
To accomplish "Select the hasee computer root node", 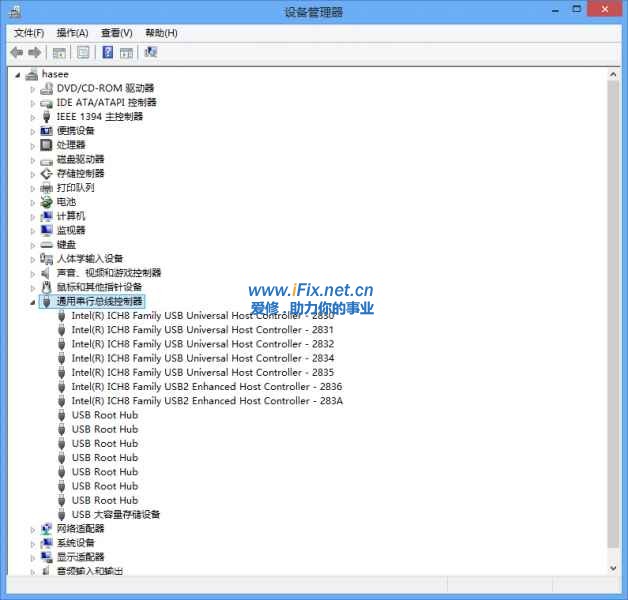I will click(x=55, y=74).
